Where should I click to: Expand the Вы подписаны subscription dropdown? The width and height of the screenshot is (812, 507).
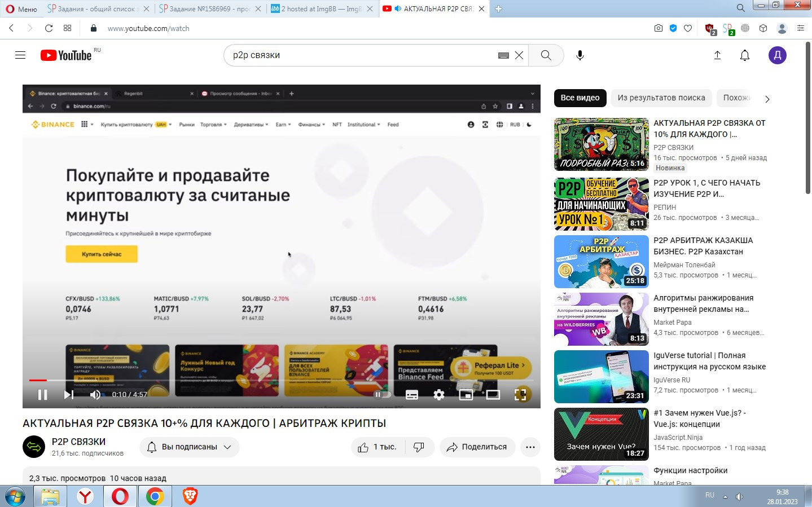click(190, 447)
